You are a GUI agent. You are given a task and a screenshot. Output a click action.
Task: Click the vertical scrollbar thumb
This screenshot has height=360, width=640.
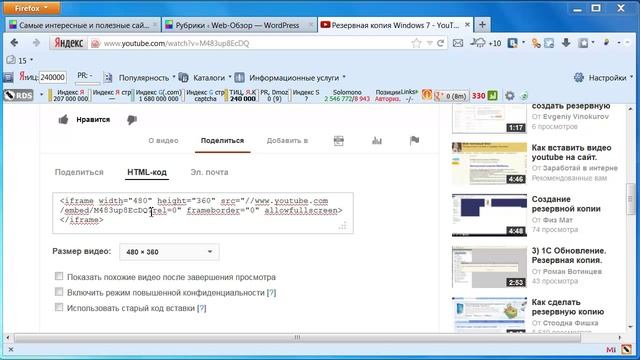[631, 199]
